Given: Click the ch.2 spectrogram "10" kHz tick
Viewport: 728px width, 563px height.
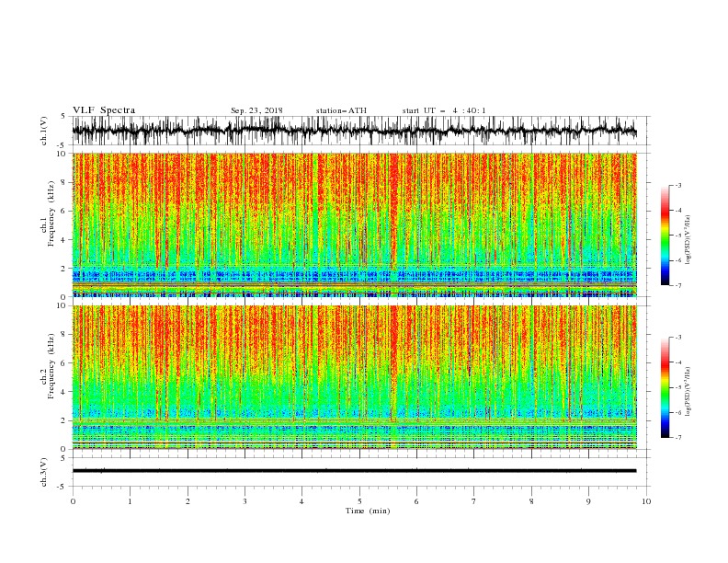Looking at the screenshot, I should 63,305.
